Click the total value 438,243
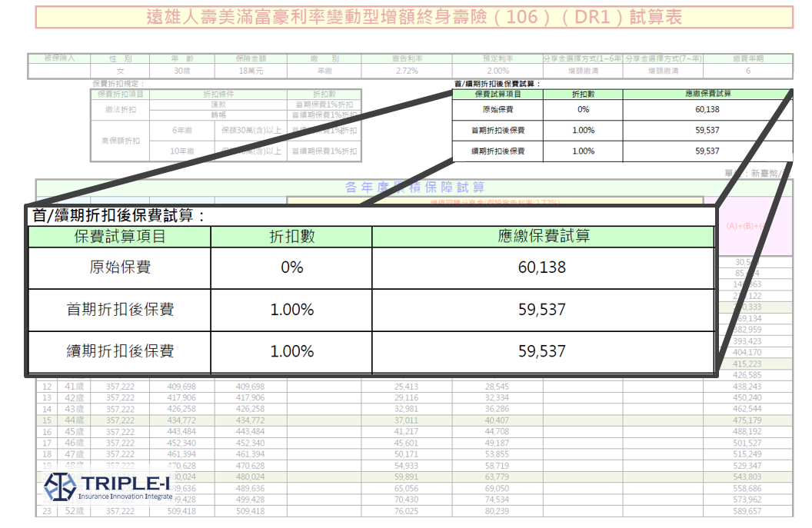 click(747, 387)
